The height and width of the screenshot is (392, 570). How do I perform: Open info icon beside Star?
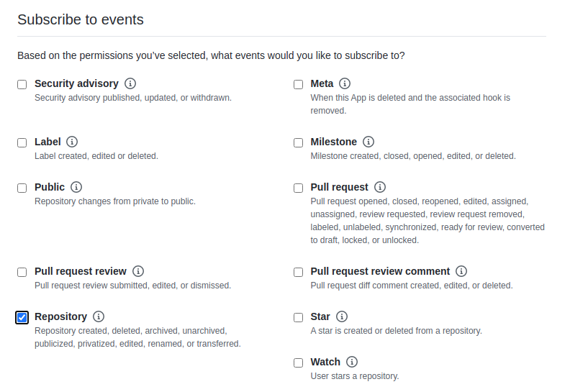pos(342,316)
